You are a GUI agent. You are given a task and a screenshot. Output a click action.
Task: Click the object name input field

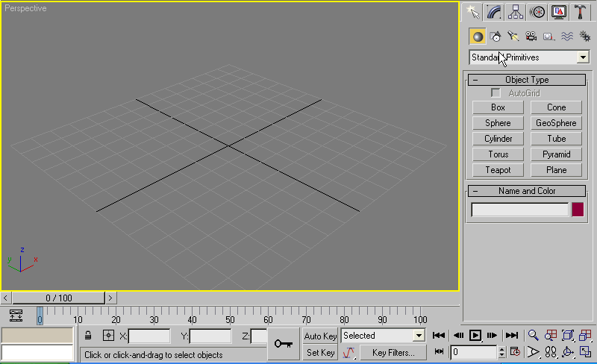point(519,210)
